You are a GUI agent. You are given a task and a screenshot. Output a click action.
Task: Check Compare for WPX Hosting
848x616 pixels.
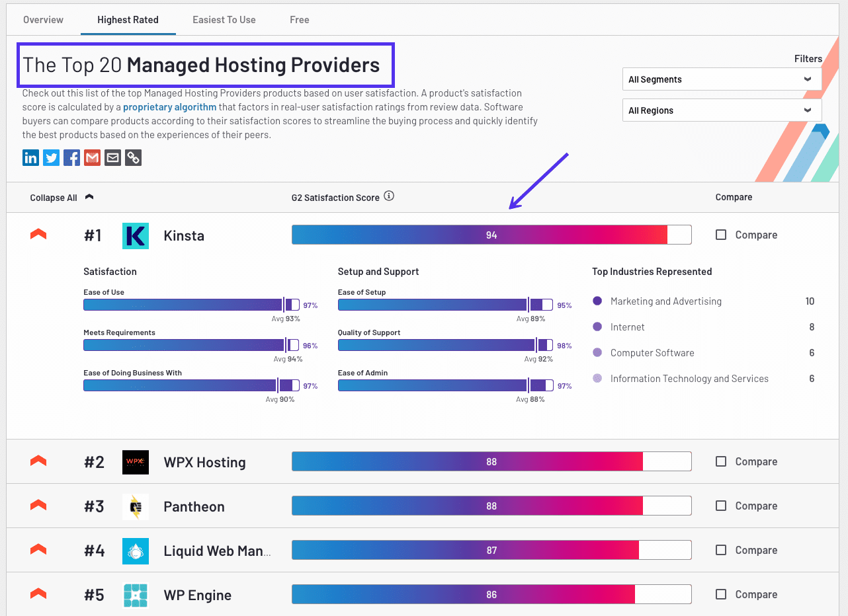point(720,461)
